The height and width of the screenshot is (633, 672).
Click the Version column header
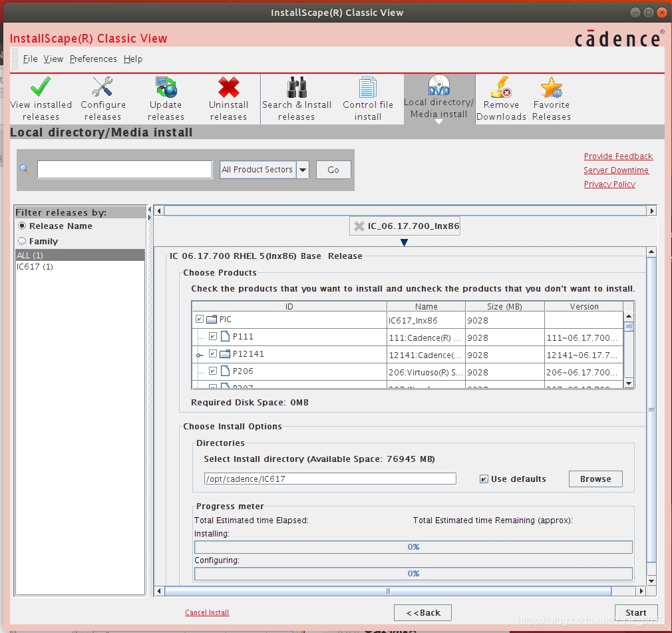pyautogui.click(x=584, y=307)
